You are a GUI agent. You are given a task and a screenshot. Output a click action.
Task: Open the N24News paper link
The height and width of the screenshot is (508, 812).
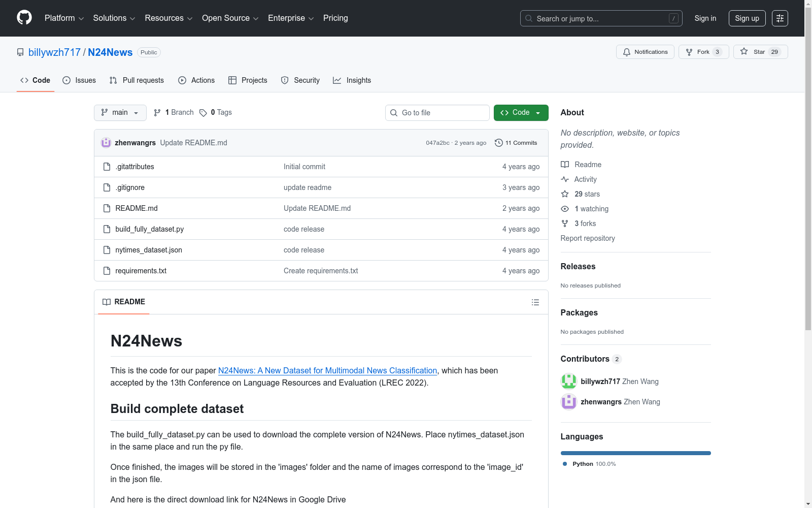tap(328, 371)
